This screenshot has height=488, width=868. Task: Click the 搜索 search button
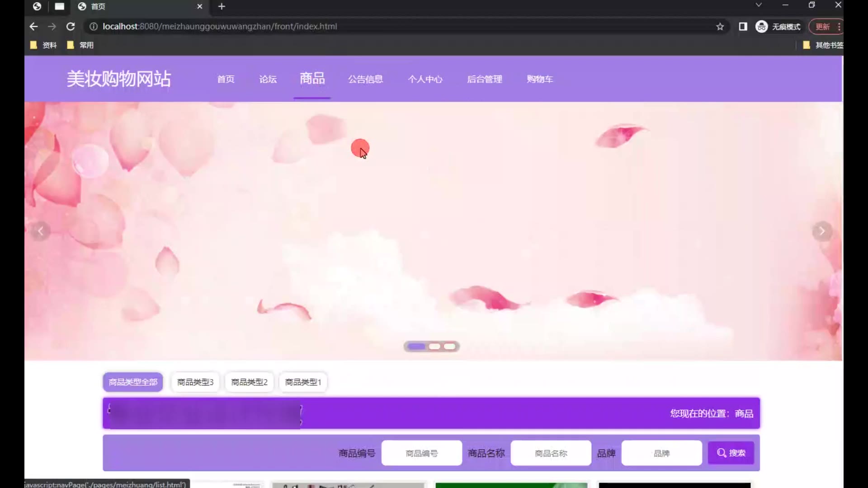click(731, 453)
